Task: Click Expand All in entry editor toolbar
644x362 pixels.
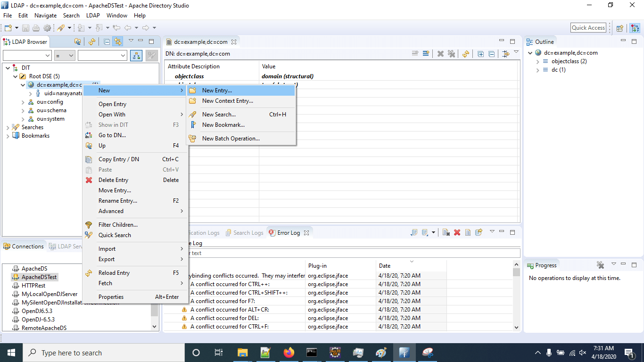Action: 480,54
